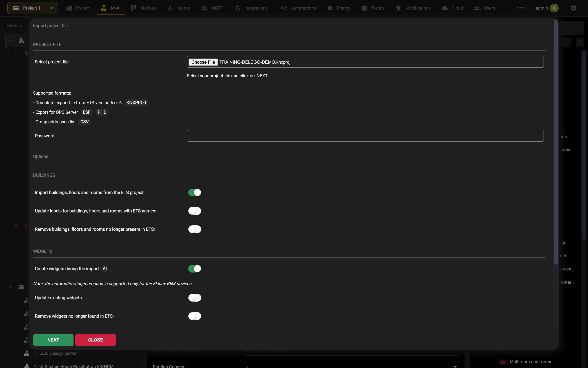Click the CSV format tag
Image resolution: width=588 pixels, height=368 pixels.
(84, 122)
